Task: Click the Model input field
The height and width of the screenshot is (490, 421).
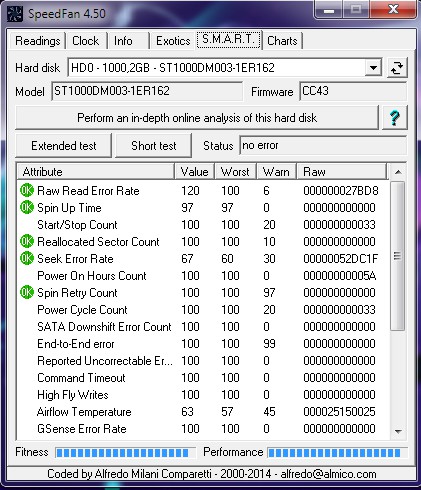Action: pos(147,91)
